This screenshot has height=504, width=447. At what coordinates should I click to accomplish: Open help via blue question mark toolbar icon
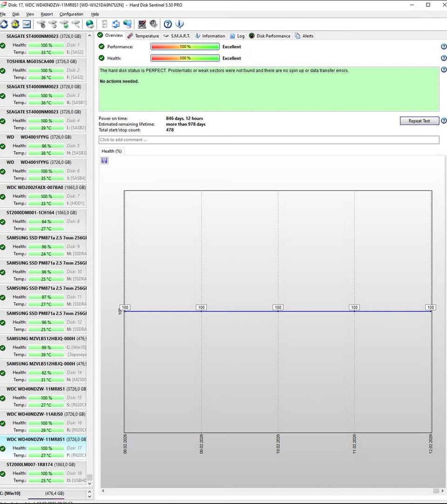pyautogui.click(x=168, y=24)
